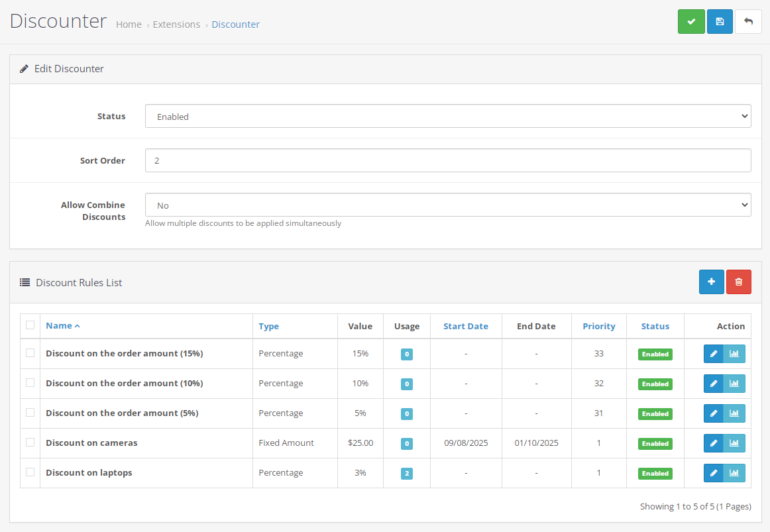
Task: Click Enabled badge for laptops discount
Action: pyautogui.click(x=655, y=474)
